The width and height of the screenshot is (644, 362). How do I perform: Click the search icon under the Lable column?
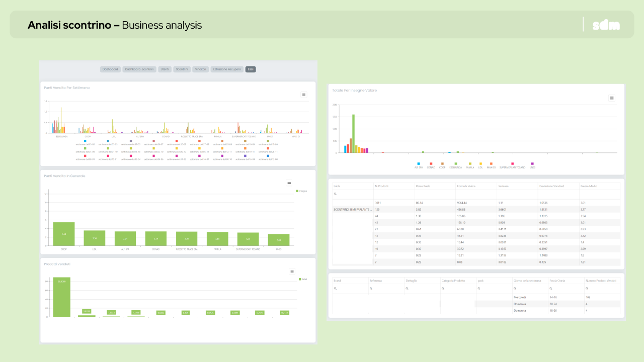[335, 194]
